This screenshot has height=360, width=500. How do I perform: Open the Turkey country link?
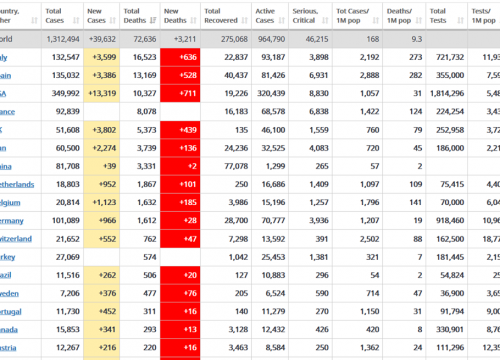[x=8, y=257]
